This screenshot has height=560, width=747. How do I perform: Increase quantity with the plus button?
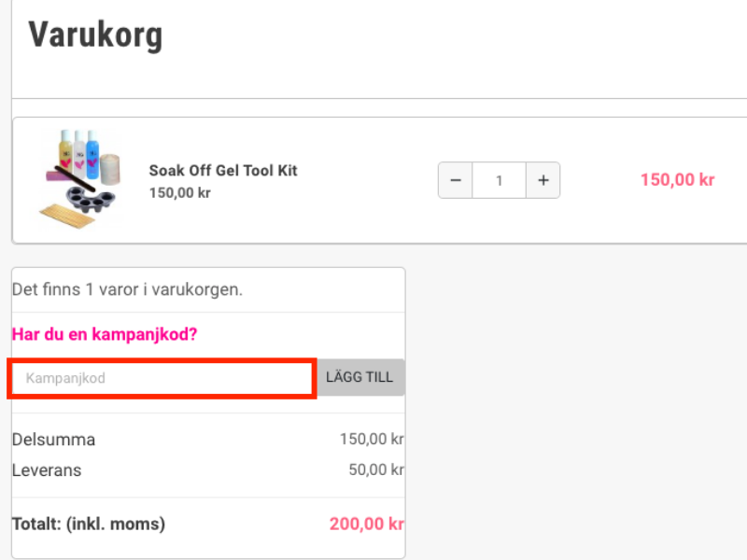pos(543,180)
